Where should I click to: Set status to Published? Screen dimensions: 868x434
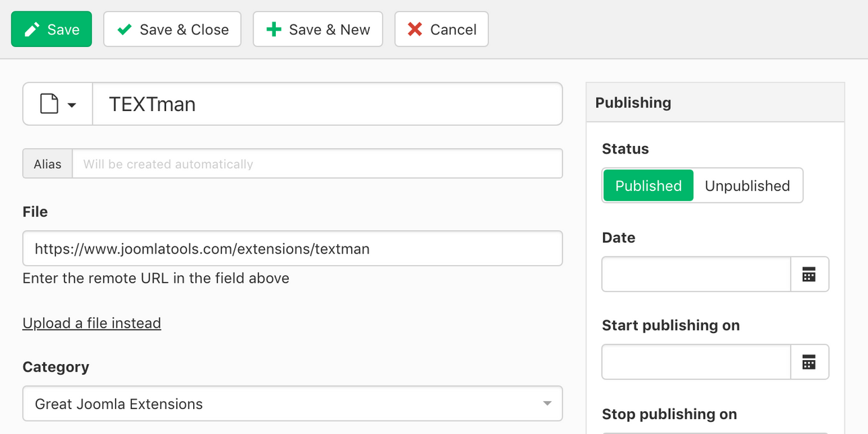point(648,186)
